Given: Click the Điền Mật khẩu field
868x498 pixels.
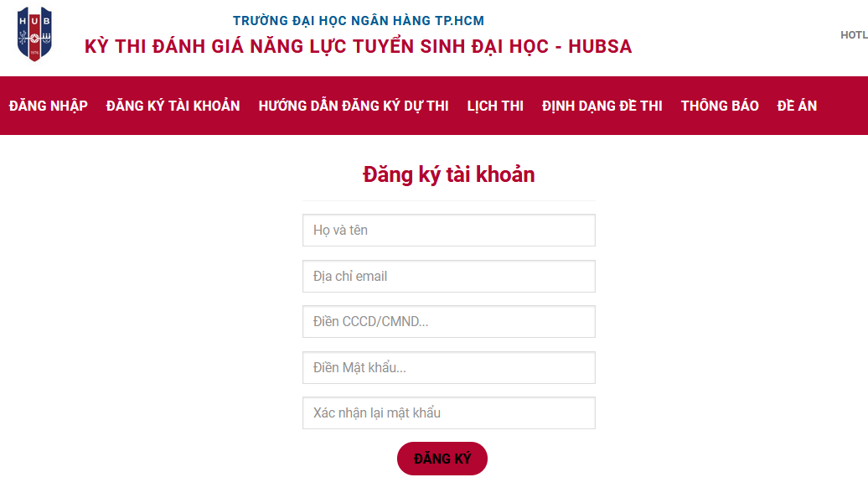Looking at the screenshot, I should click(x=449, y=367).
